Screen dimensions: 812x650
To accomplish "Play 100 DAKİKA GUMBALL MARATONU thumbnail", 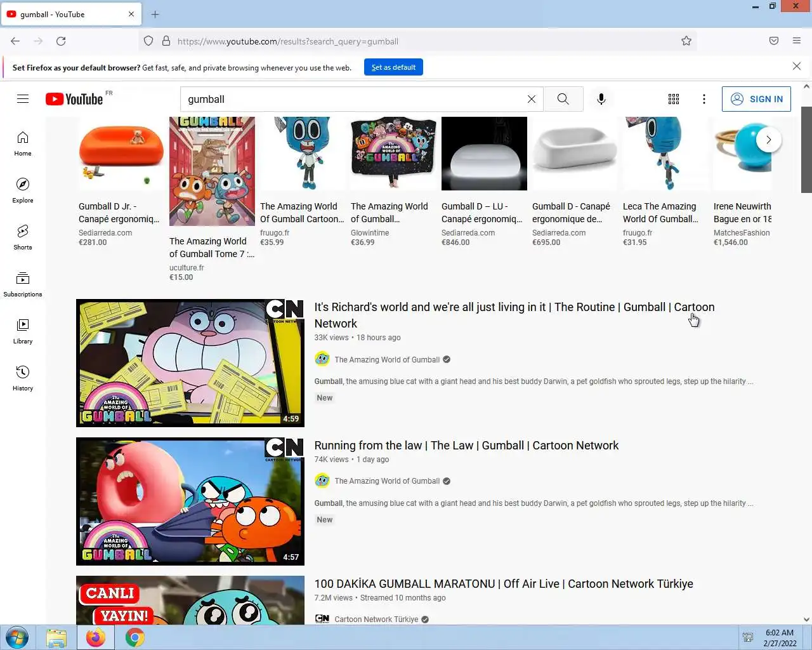I will point(190,600).
